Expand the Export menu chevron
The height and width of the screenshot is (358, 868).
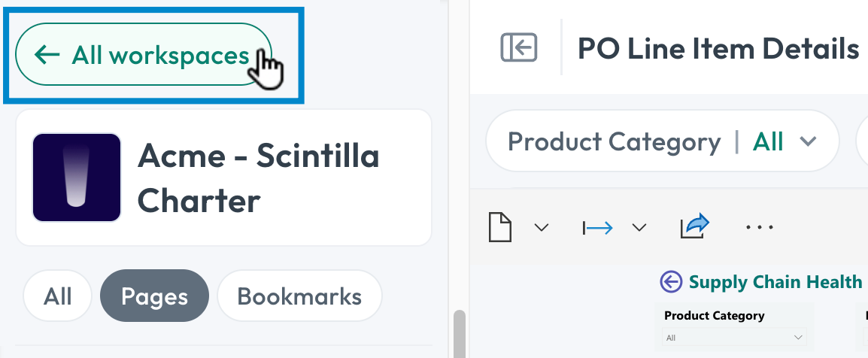pos(639,227)
